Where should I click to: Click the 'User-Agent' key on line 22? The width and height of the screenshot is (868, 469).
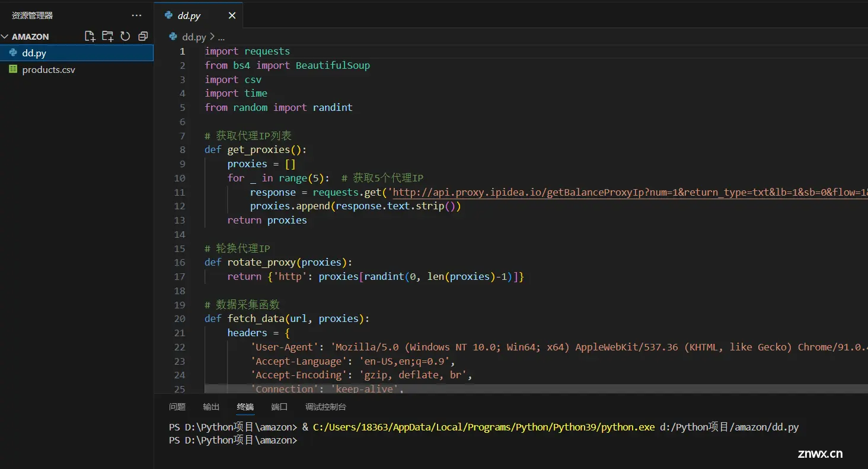tap(285, 347)
